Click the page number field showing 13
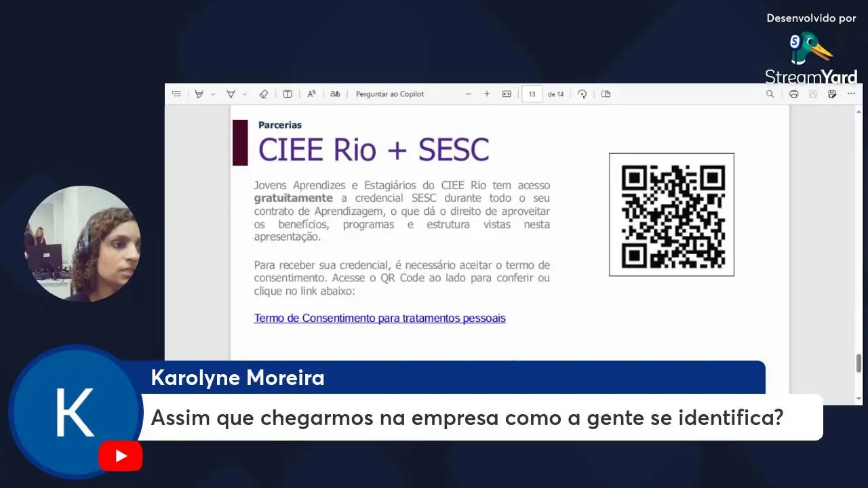 pos(532,94)
